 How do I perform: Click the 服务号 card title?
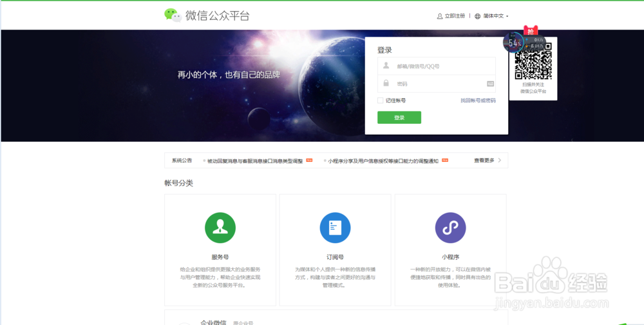pos(220,257)
